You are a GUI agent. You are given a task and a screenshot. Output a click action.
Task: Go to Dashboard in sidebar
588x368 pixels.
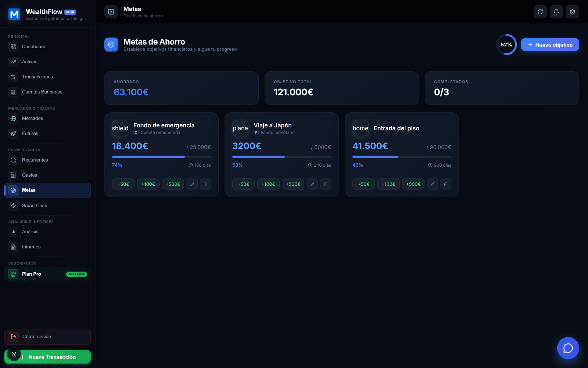tap(47, 47)
